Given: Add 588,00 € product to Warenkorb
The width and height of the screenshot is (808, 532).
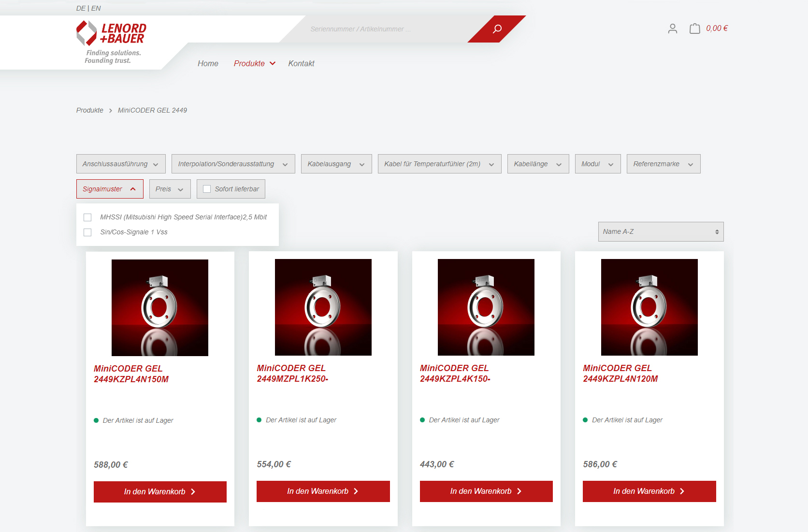Looking at the screenshot, I should pos(160,492).
